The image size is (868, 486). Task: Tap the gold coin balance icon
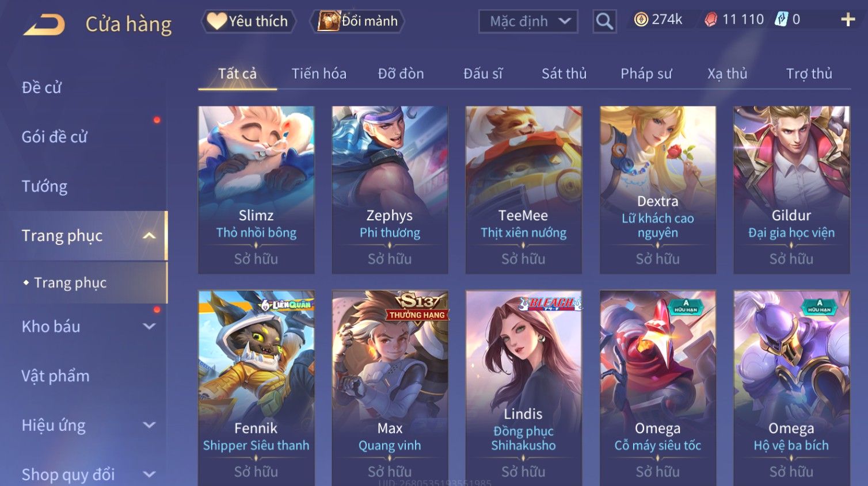point(641,20)
